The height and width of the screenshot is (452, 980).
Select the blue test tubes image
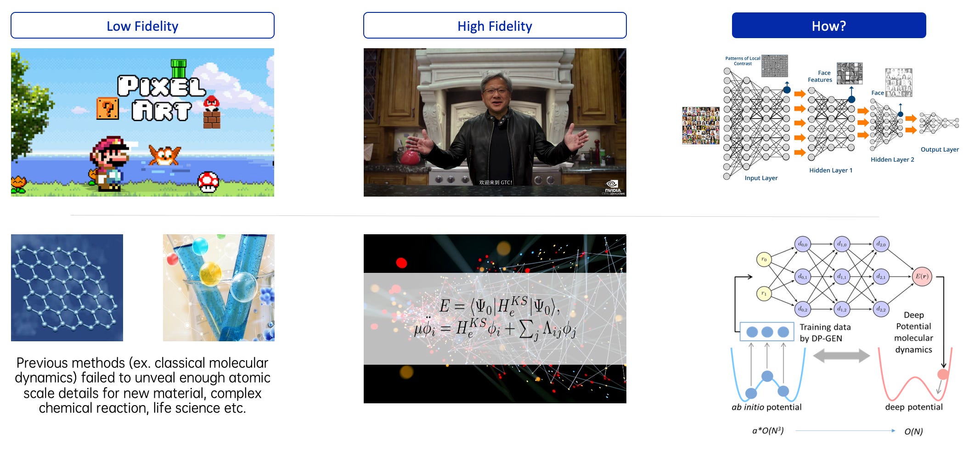coord(219,288)
